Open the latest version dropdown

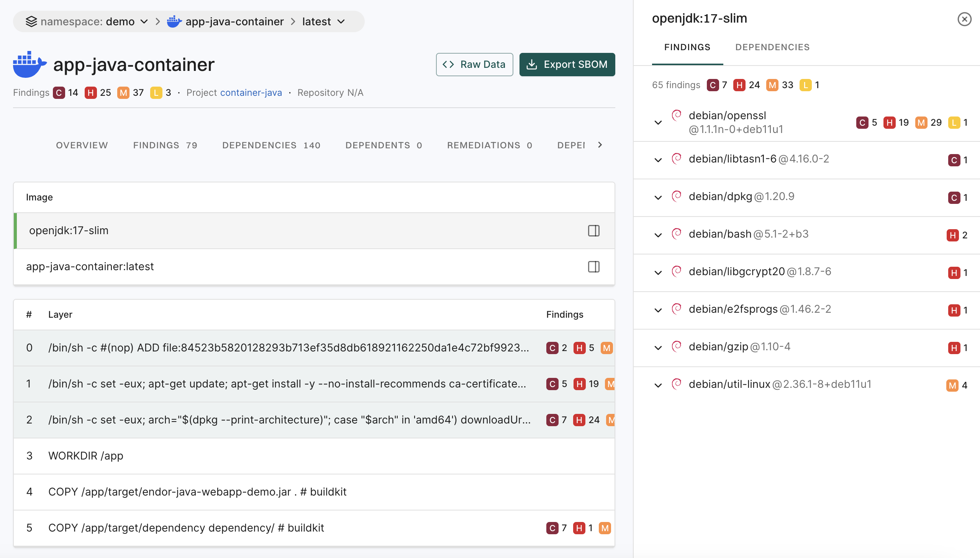pyautogui.click(x=341, y=21)
